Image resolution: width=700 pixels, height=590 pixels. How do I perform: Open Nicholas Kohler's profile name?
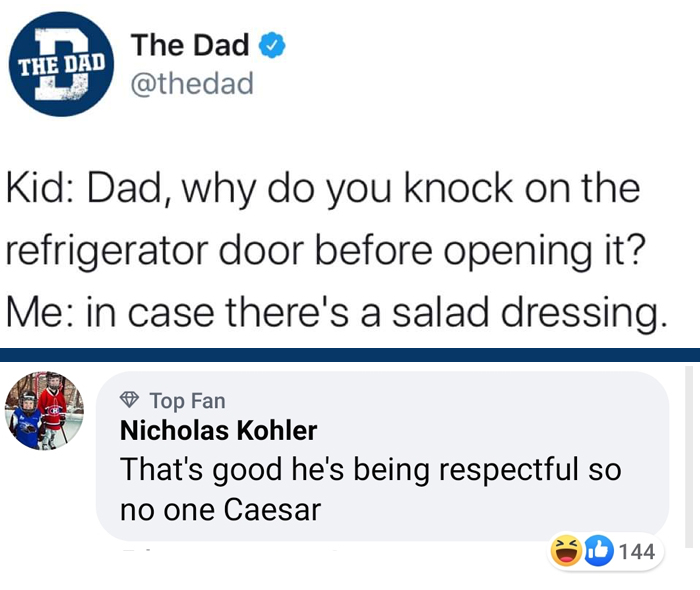point(218,431)
